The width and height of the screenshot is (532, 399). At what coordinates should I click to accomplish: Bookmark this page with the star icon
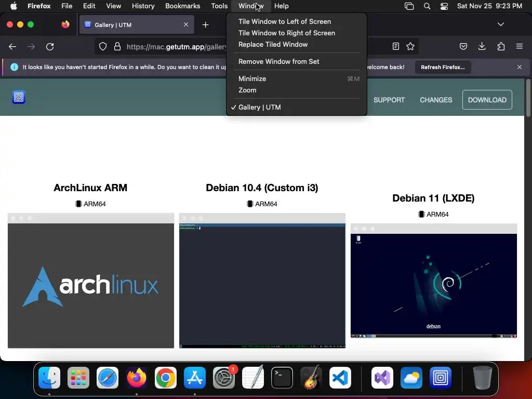click(410, 46)
